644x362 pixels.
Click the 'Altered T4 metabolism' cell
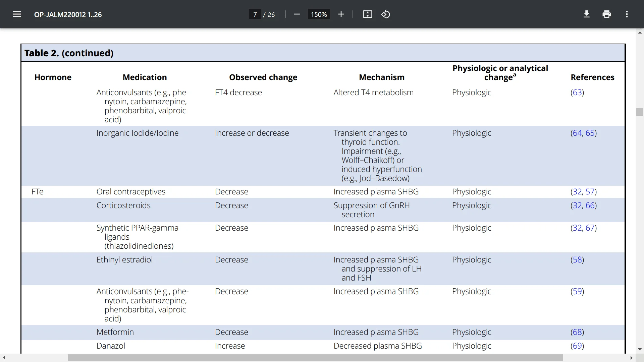point(373,93)
